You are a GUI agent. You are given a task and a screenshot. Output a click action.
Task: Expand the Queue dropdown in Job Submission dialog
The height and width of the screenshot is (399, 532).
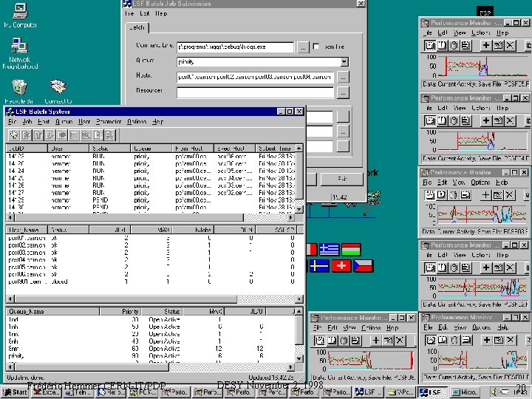click(344, 62)
